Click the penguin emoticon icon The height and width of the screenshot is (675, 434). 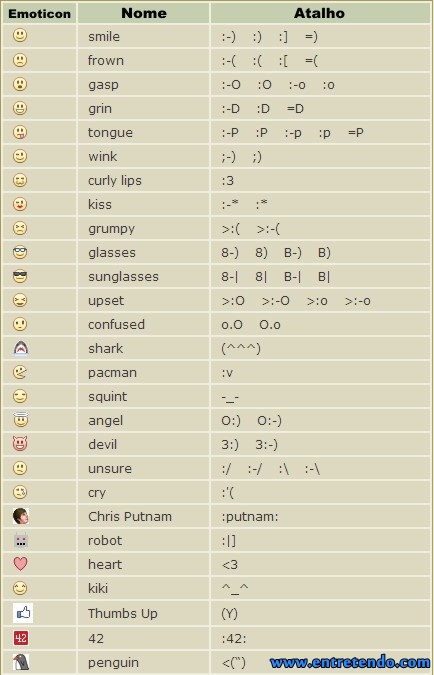point(21,662)
